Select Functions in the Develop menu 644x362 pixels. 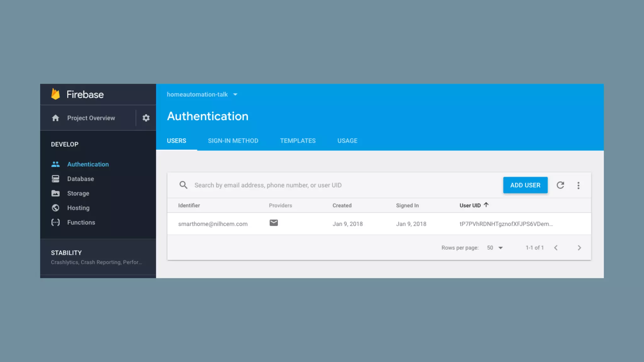(81, 222)
